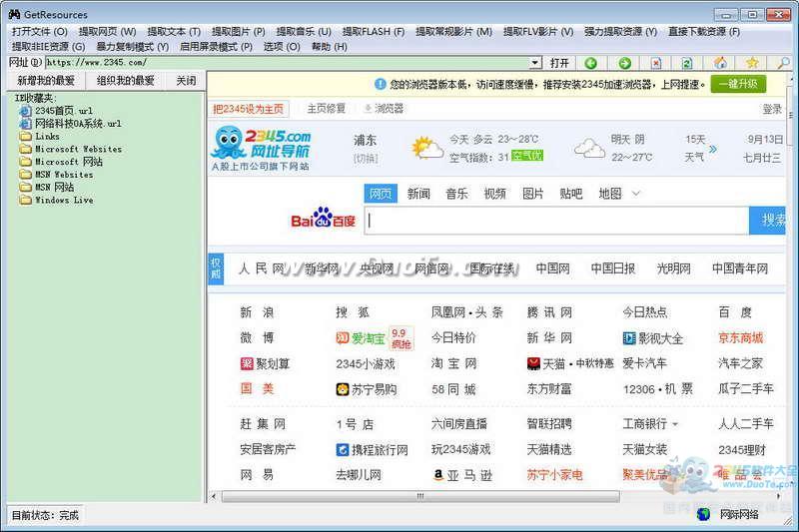Select the 网页 search tab

click(x=381, y=194)
